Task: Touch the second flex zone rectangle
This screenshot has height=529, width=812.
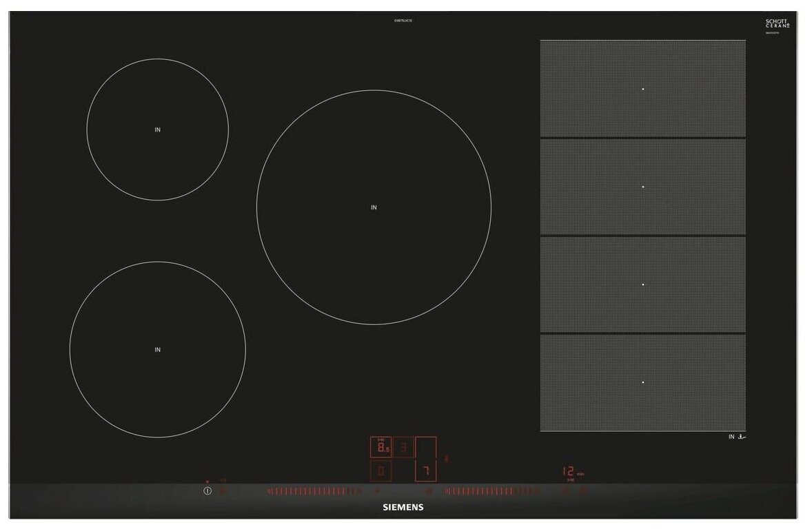Action: point(642,186)
